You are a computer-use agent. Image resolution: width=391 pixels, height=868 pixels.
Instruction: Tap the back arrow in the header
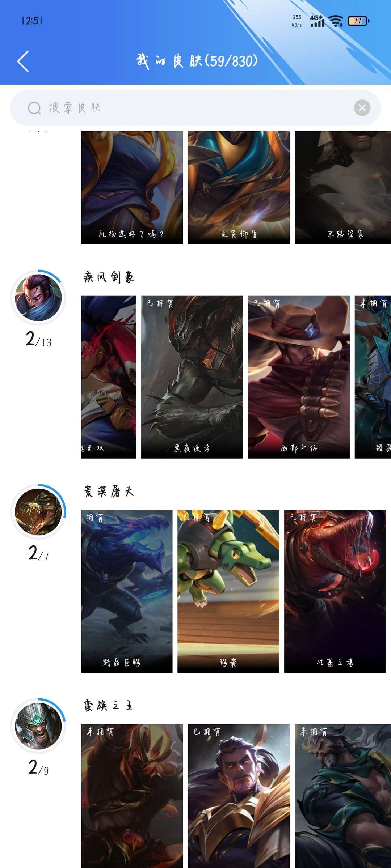pyautogui.click(x=23, y=61)
